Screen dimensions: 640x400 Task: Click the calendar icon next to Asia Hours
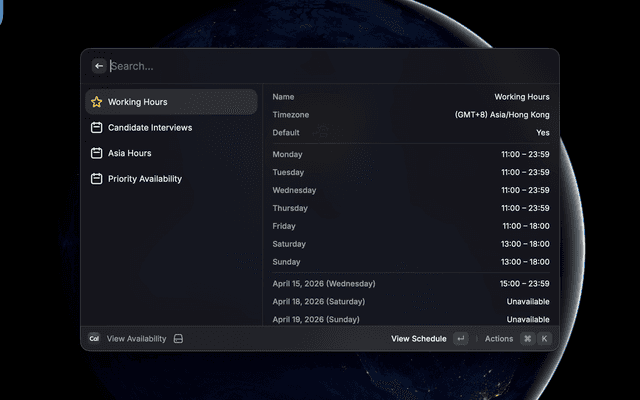click(x=96, y=153)
